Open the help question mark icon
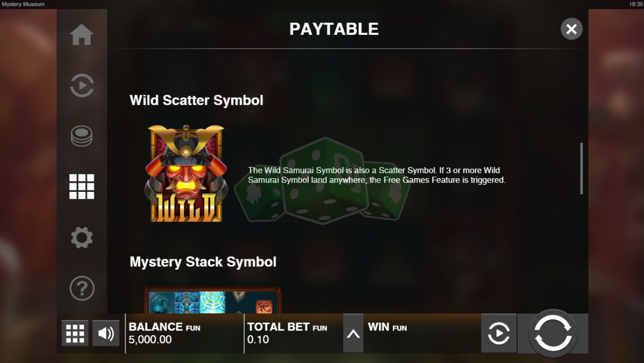This screenshot has width=644, height=363. point(82,288)
